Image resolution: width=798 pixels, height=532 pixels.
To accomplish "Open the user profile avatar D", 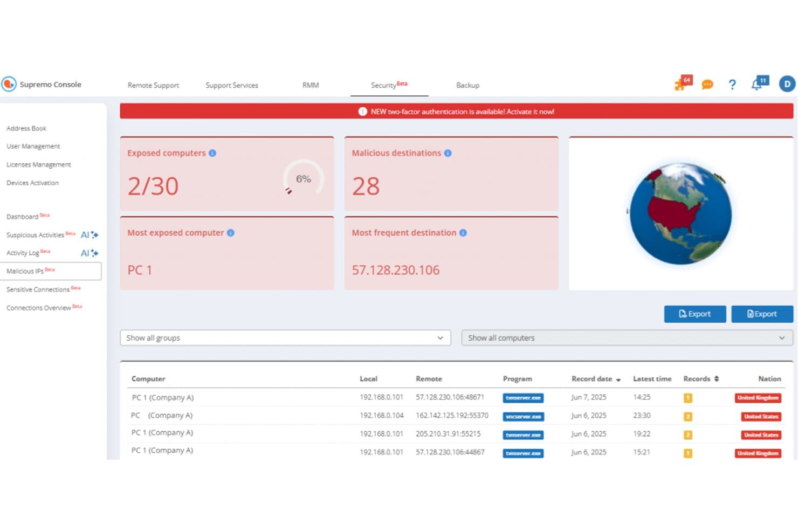I will [787, 84].
